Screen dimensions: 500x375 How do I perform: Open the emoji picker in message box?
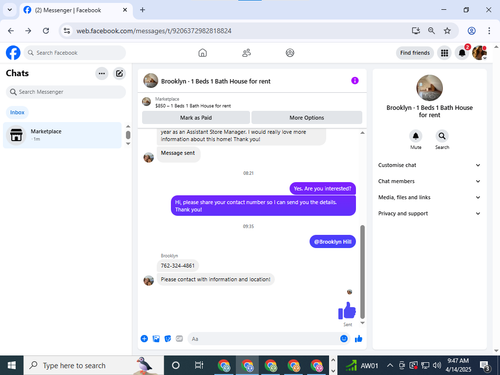click(344, 339)
